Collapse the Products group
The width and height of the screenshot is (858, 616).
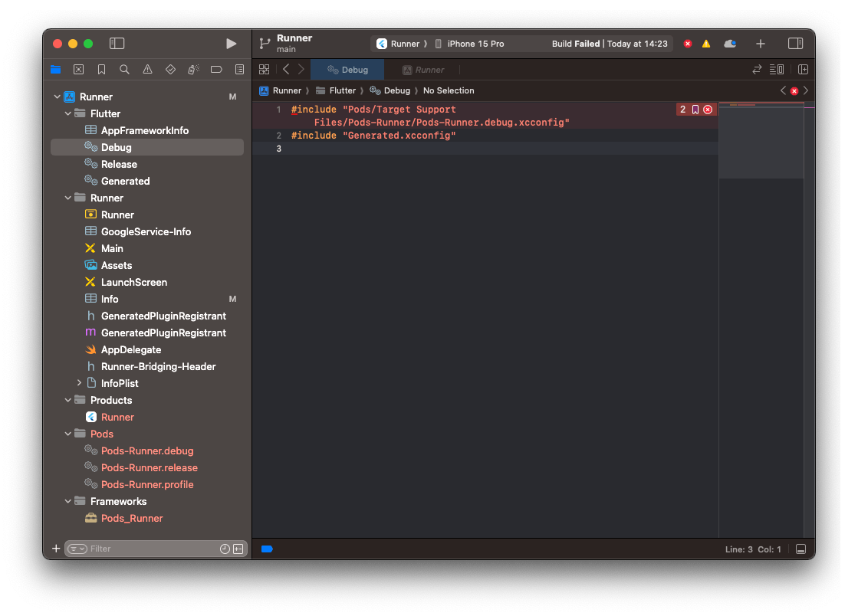click(67, 400)
